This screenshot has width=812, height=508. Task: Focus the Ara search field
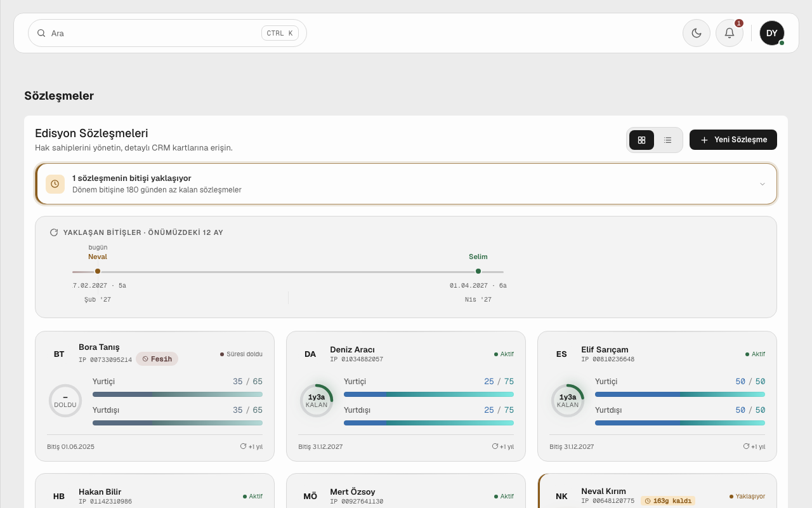click(167, 33)
